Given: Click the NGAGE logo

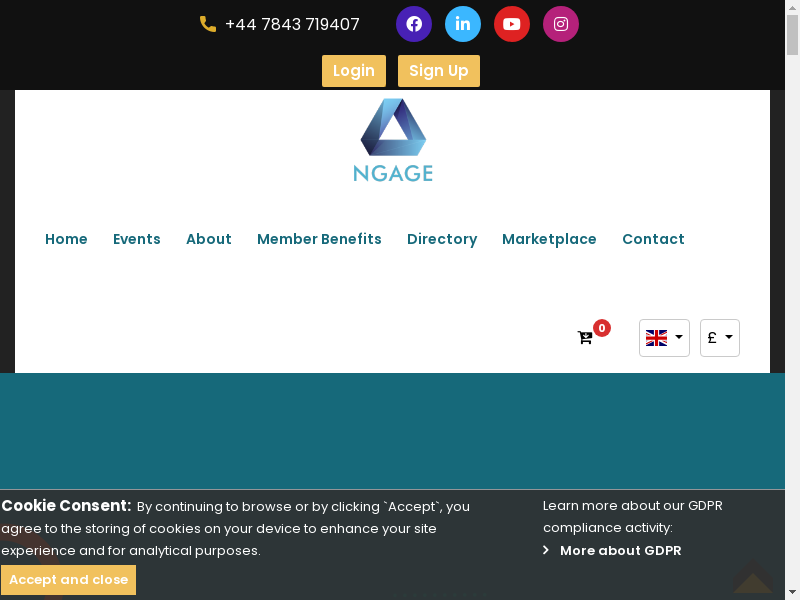Looking at the screenshot, I should pos(393,141).
